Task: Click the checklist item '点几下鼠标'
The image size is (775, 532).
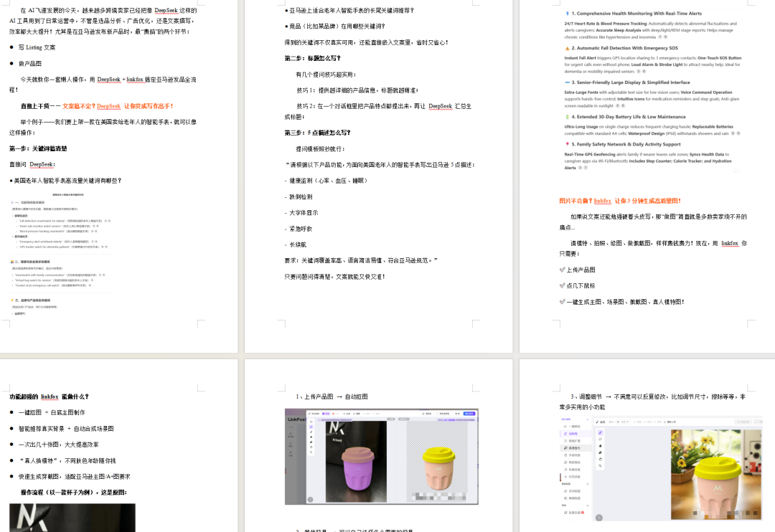Action: 581,285
